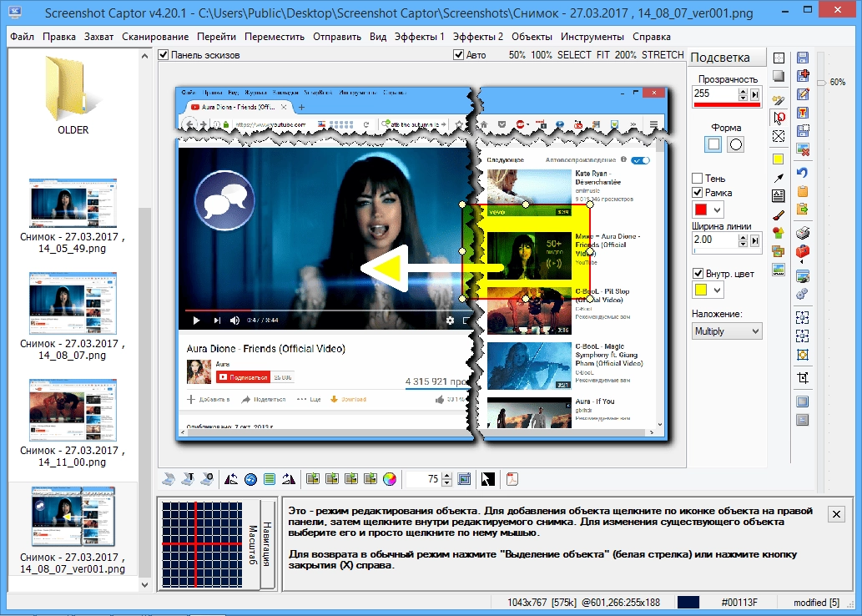
Task: Click the crop tool icon
Action: 802,378
